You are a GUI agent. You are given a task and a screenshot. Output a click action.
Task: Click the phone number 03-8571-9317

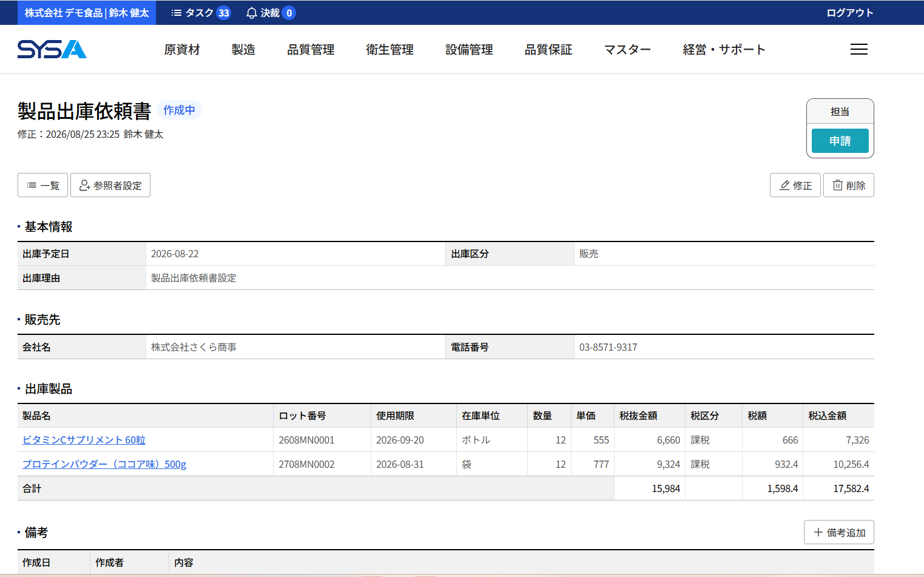[608, 347]
